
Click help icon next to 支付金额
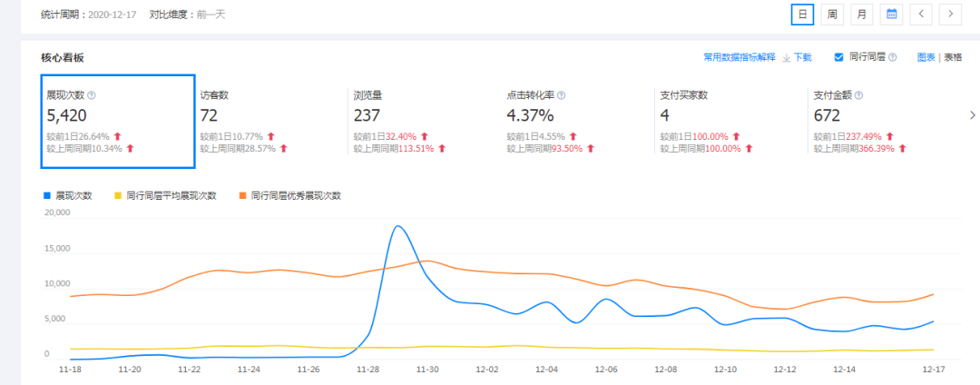(858, 95)
